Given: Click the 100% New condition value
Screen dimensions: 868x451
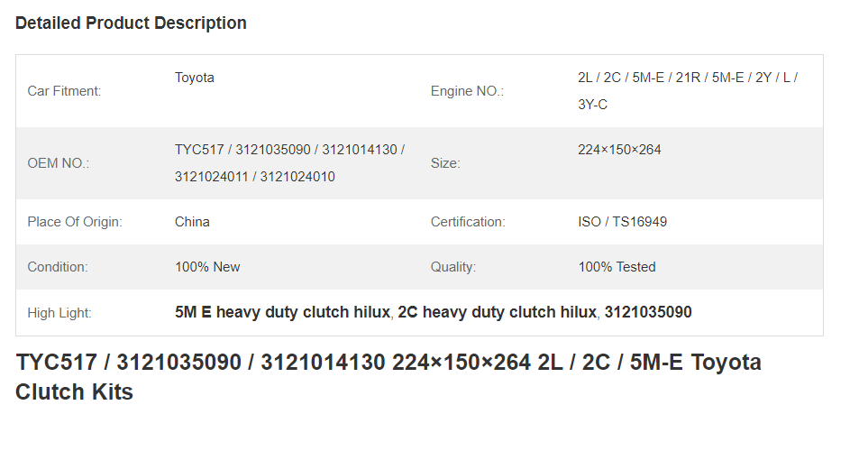Looking at the screenshot, I should coord(207,267).
